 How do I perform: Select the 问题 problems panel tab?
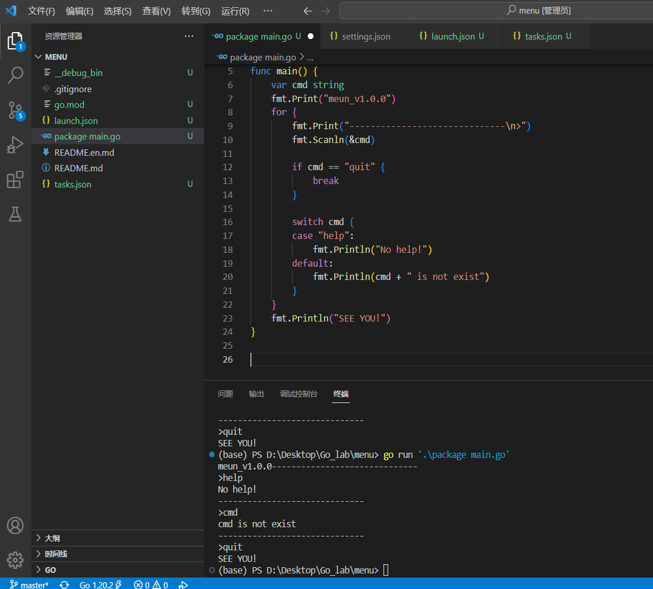pos(225,394)
